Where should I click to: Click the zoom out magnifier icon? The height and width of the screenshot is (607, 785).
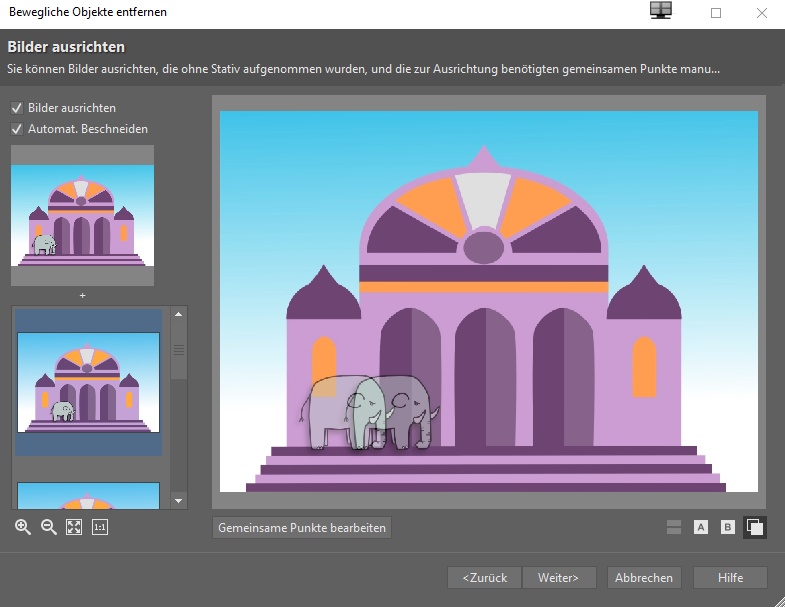(x=48, y=527)
